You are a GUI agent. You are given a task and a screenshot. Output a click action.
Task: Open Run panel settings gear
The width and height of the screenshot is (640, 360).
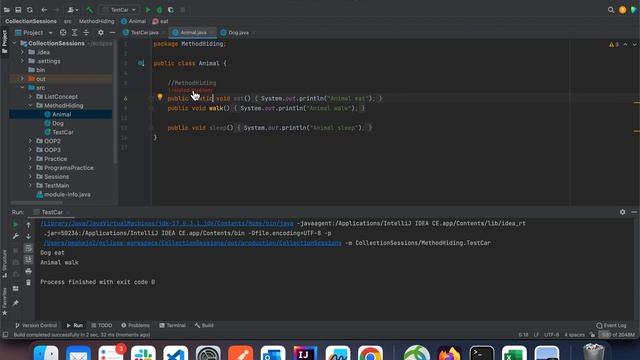(622, 212)
